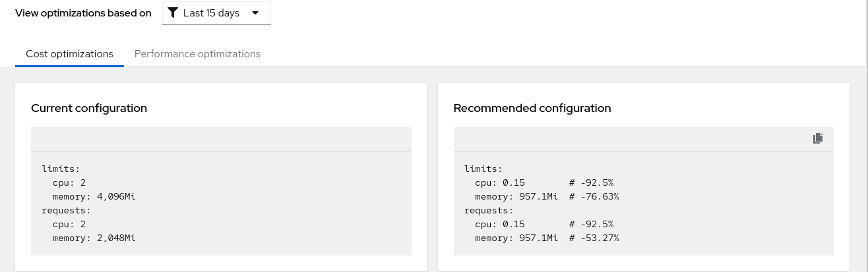
Task: Click "requests:" in Current configuration code
Action: coord(66,210)
